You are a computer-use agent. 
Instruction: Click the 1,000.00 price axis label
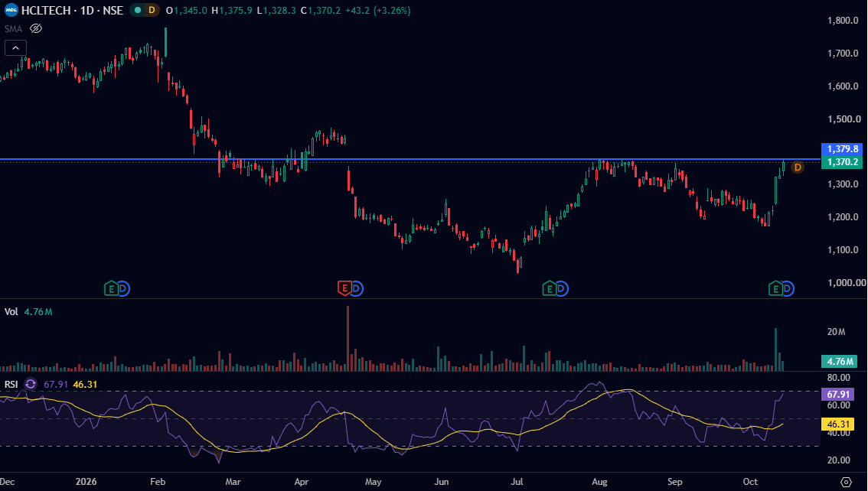pyautogui.click(x=847, y=282)
